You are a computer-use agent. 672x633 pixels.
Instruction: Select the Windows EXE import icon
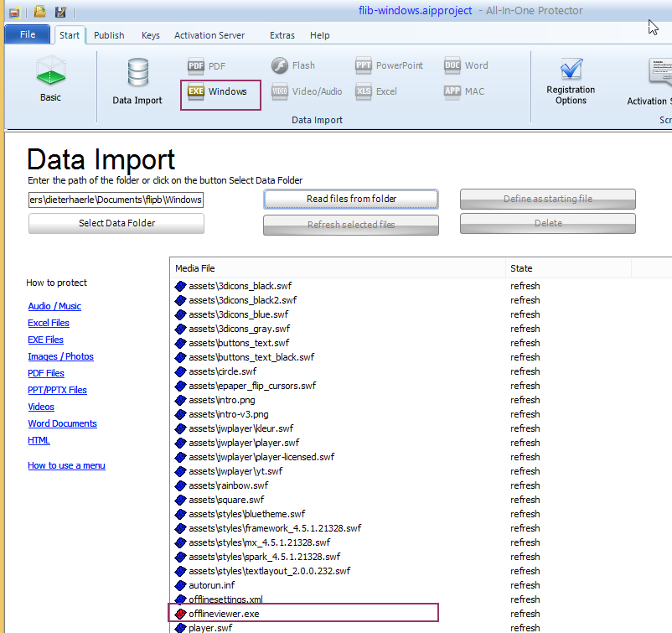pos(196,91)
